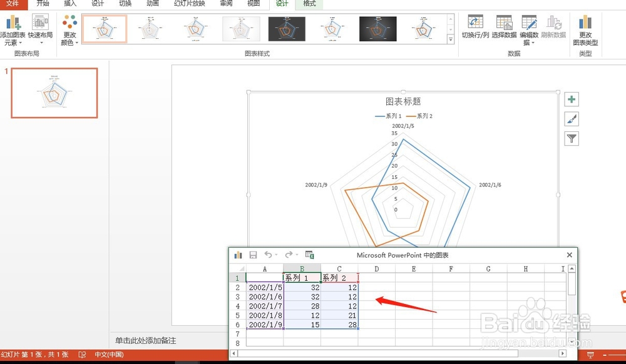Click vertical scrollbar up arrow in data window

572,269
